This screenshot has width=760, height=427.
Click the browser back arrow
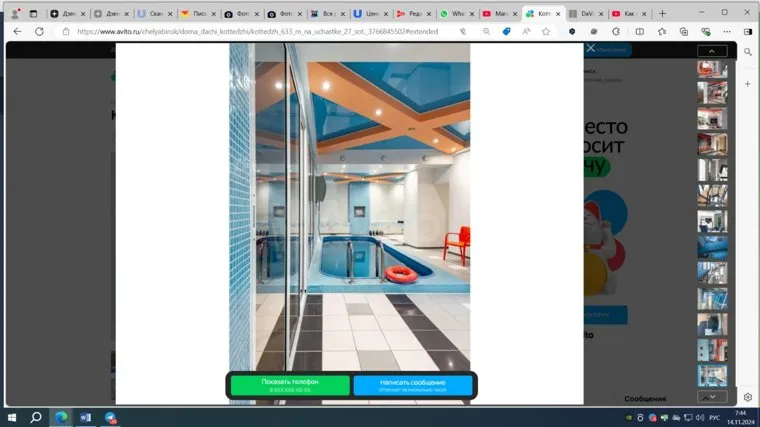(17, 31)
